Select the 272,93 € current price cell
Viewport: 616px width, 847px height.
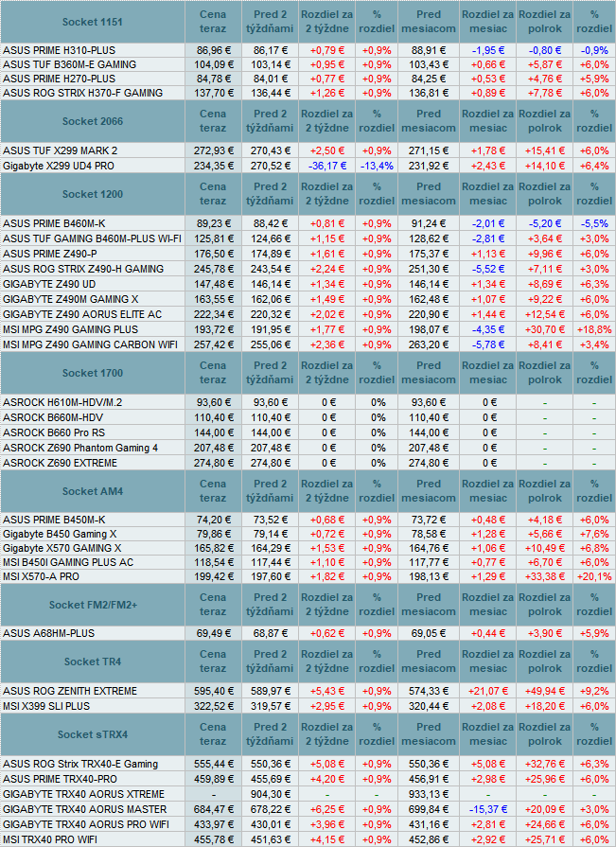point(214,150)
